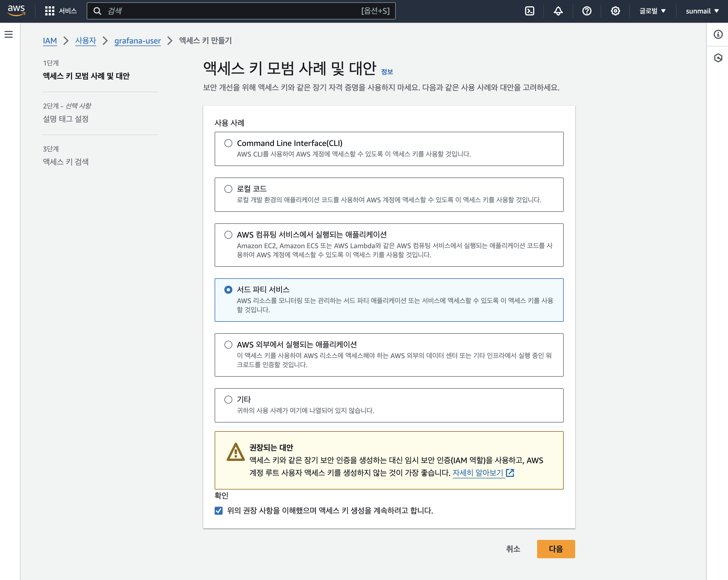Open the info panel icon on right
This screenshot has height=580, width=728.
click(x=718, y=34)
